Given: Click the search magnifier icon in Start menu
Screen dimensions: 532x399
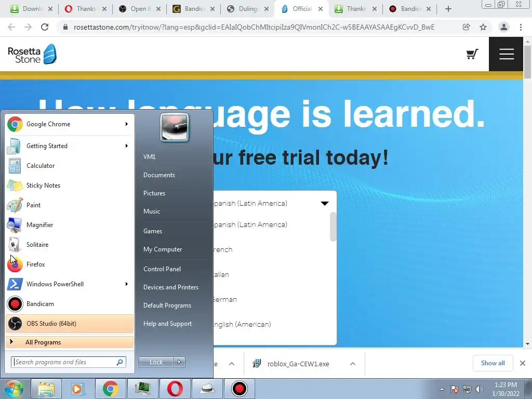Looking at the screenshot, I should 120,362.
